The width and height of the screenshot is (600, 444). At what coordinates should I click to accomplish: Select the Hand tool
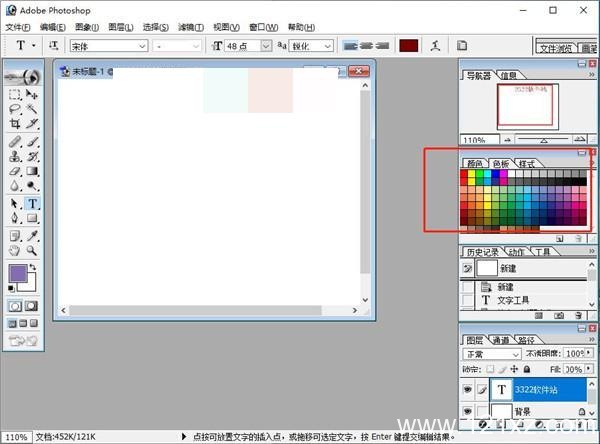pyautogui.click(x=15, y=251)
